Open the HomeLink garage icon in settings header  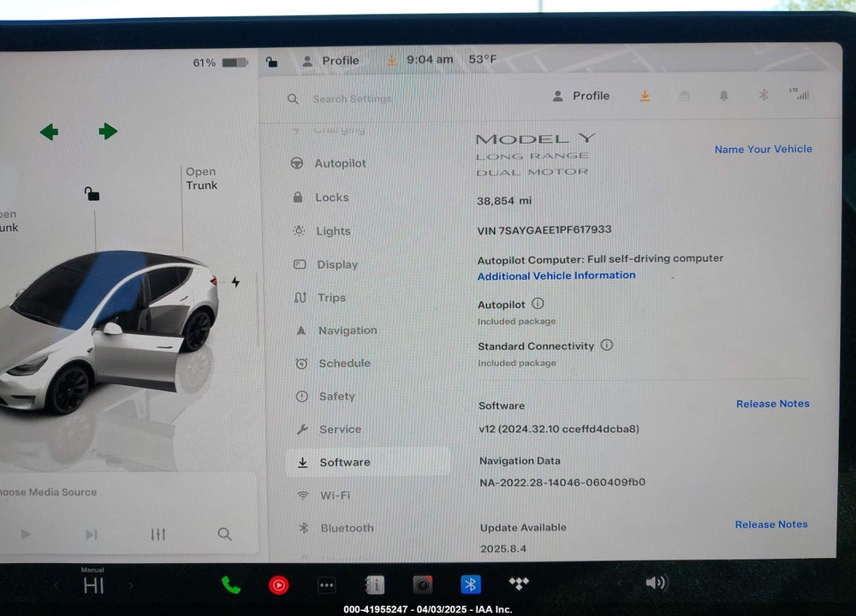coord(684,96)
